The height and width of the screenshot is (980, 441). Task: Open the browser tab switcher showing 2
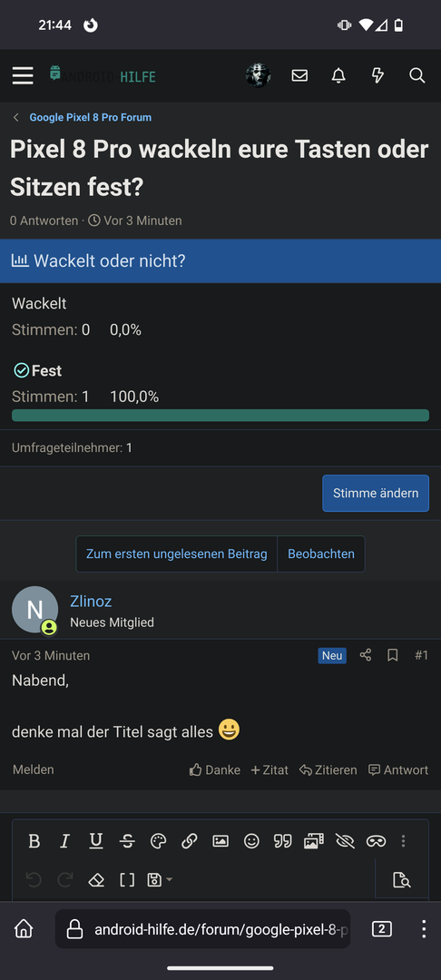[x=382, y=929]
